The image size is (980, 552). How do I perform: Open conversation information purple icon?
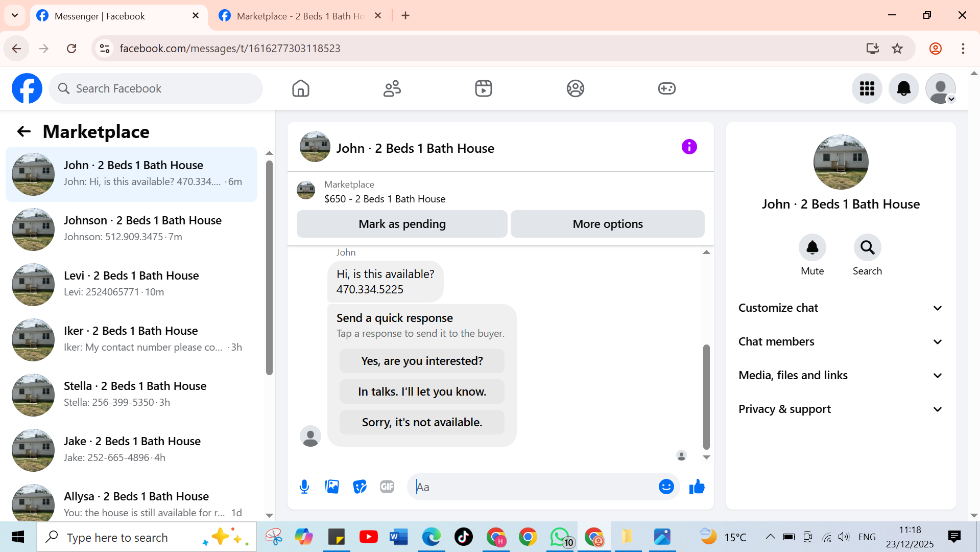689,147
